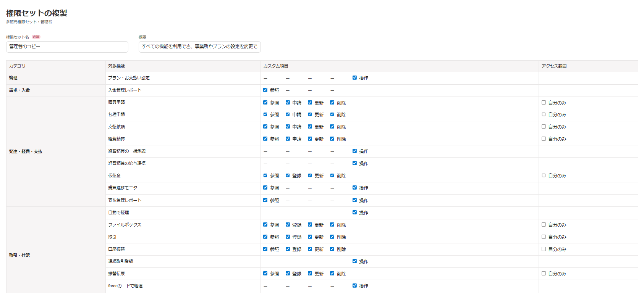Enable 自分のみ for 各種申請
Viewport: 644px width, 293px height.
coord(544,114)
